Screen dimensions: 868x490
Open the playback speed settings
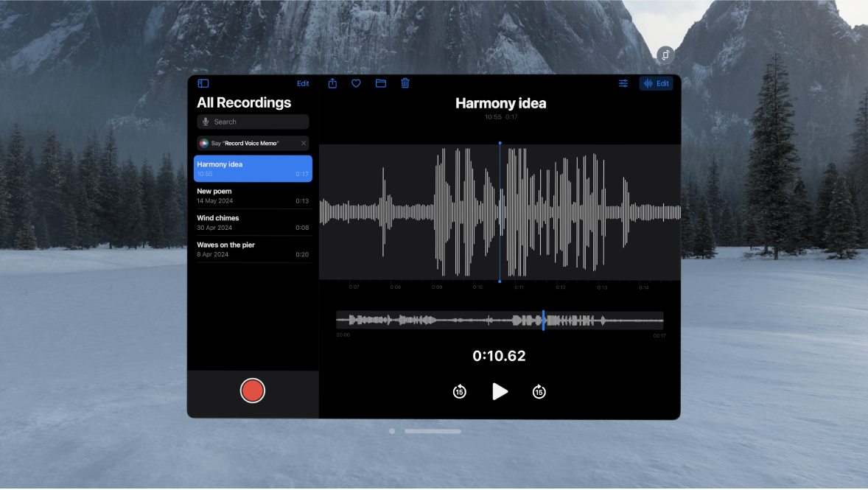tap(623, 83)
